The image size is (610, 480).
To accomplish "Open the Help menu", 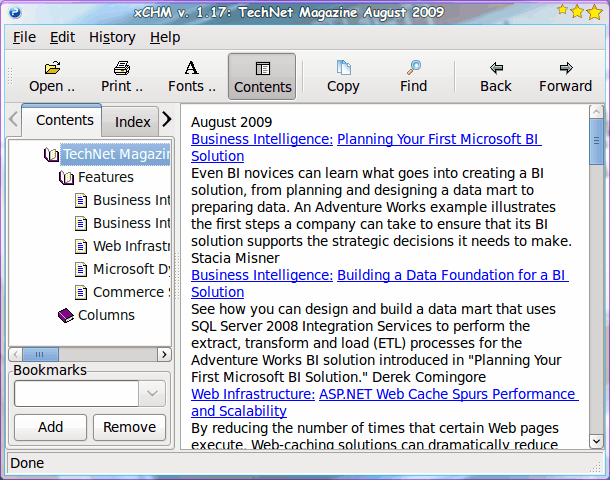I will 165,37.
